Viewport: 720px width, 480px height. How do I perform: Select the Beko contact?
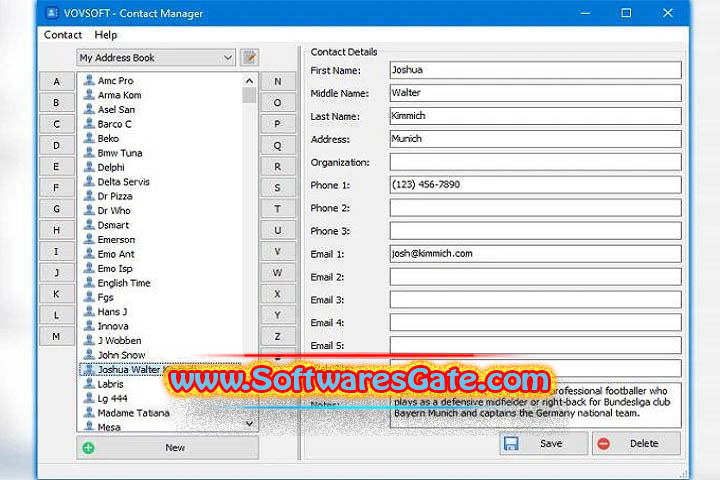pyautogui.click(x=108, y=139)
